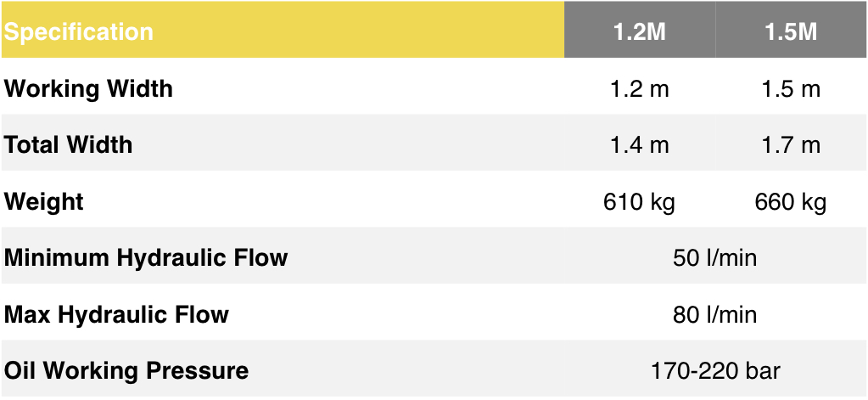Click the 170-220 bar pressure value
Screen dimensions: 868x400
click(x=714, y=371)
